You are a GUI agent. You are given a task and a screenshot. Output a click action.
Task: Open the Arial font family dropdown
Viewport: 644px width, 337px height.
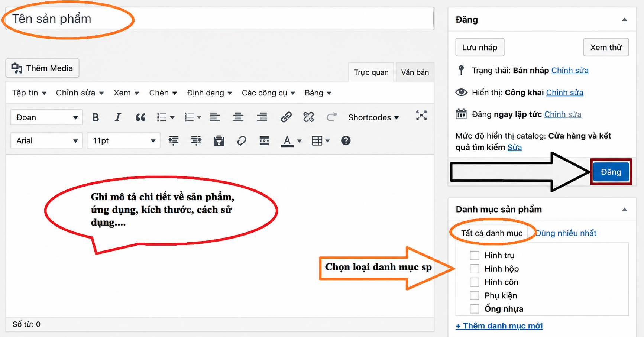click(x=46, y=141)
